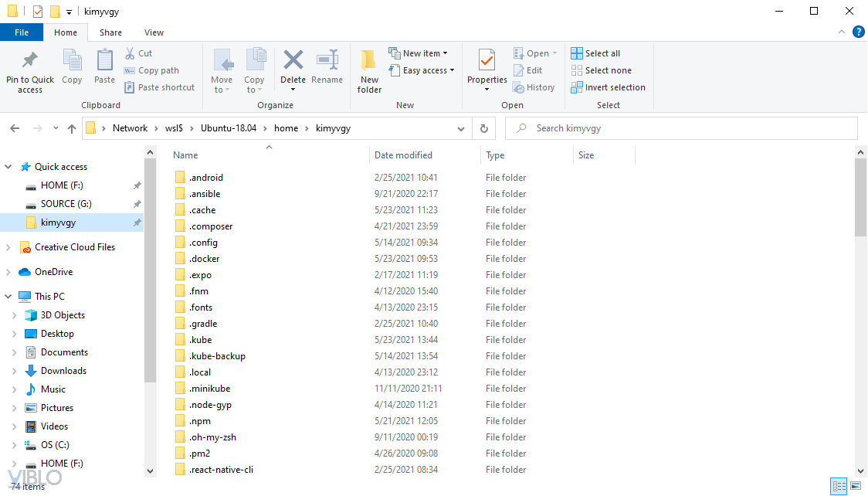This screenshot has width=868, height=496.
Task: Expand the OneDrive tree node
Action: 8,272
